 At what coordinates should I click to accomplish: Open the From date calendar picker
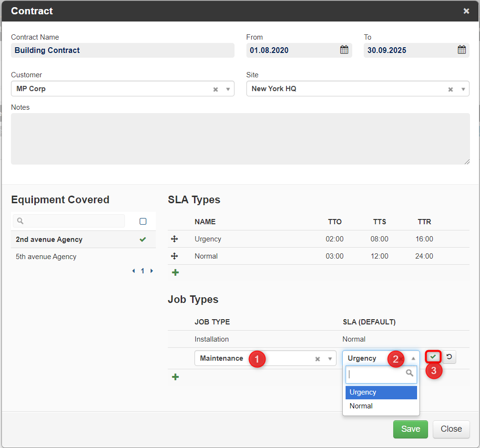344,50
